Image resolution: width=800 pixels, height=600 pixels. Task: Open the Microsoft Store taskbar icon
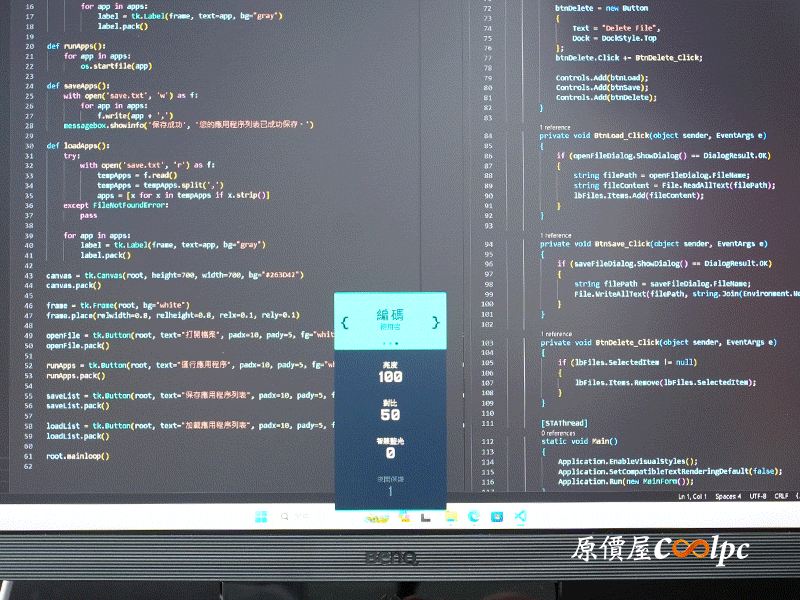click(x=496, y=516)
